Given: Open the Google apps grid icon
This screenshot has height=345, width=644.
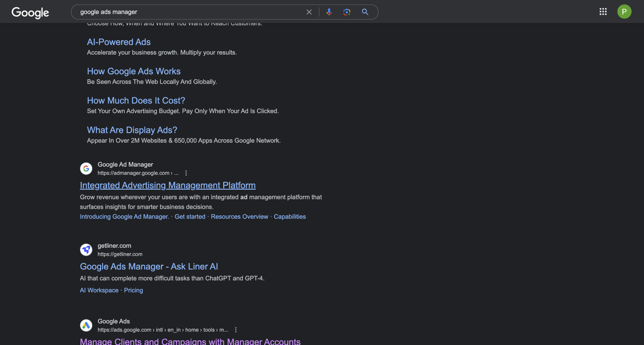Looking at the screenshot, I should (603, 12).
